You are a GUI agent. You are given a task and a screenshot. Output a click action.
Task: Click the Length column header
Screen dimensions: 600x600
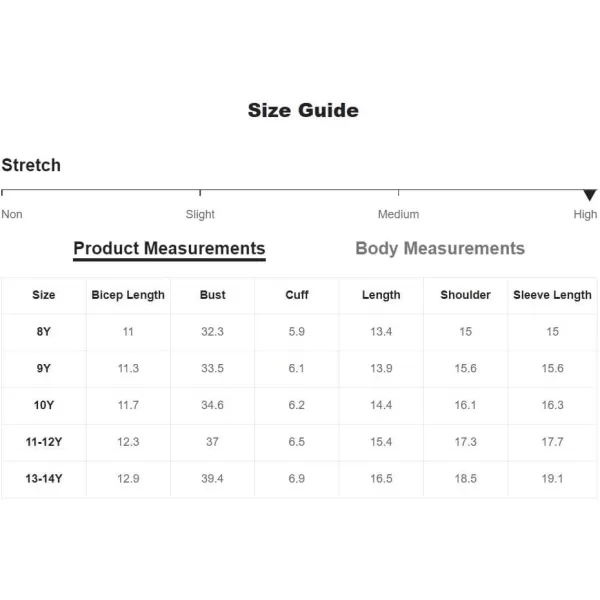(x=381, y=295)
